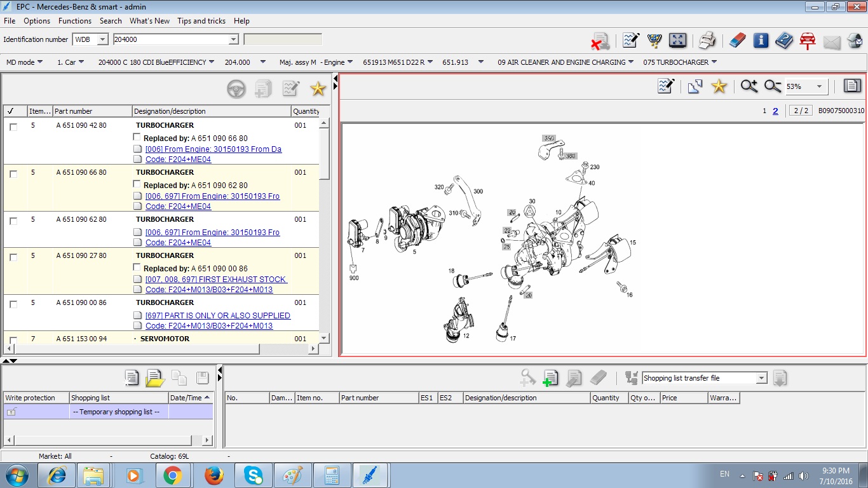Screen dimensions: 868x488
Task: Tick checkbox for part A 651 090 62 80
Action: pos(13,221)
